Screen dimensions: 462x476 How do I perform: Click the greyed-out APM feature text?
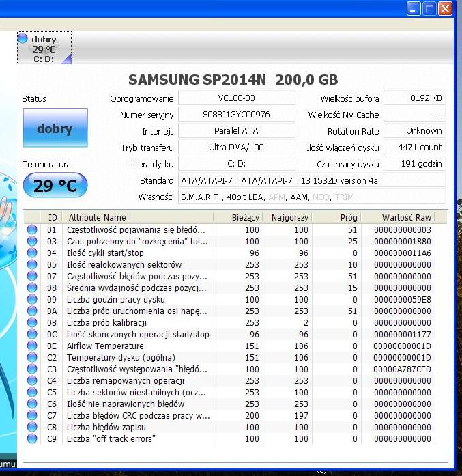[276, 197]
